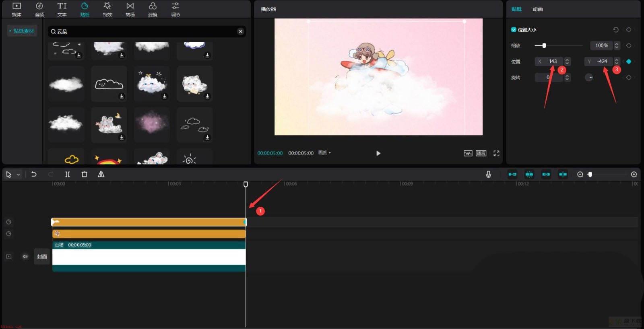Redo the last undone action

(51, 174)
